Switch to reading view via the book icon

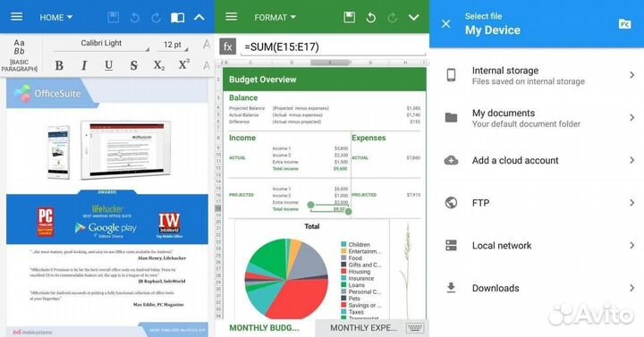[177, 17]
